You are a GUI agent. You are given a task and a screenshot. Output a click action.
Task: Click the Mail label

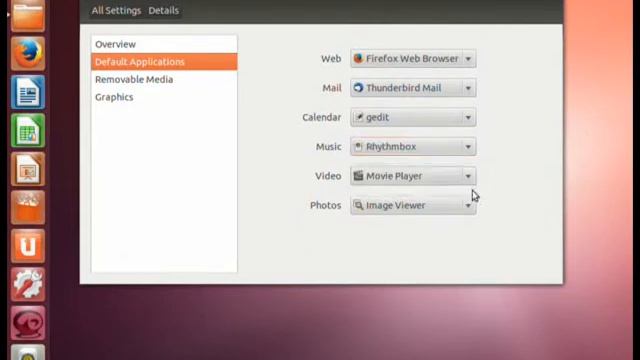(332, 88)
